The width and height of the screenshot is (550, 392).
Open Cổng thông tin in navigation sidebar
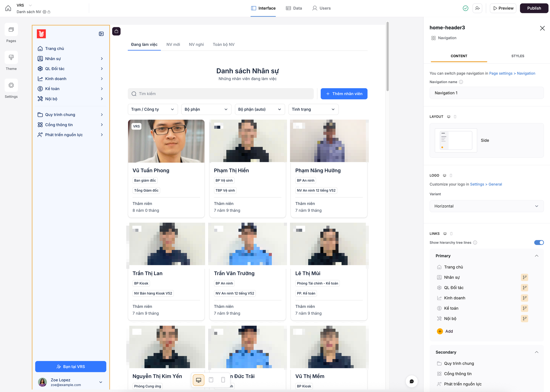tap(70, 125)
